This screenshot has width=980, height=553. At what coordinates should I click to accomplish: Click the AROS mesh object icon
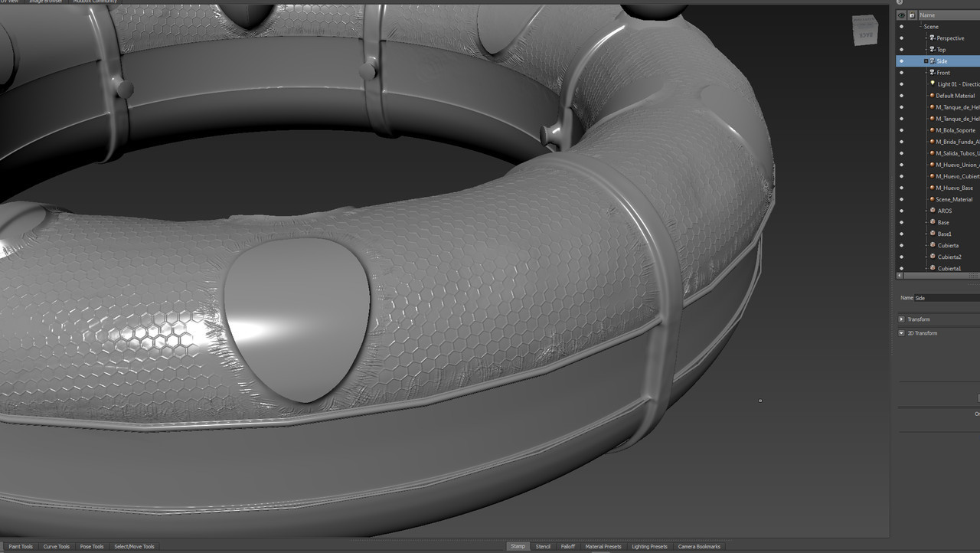pos(932,211)
